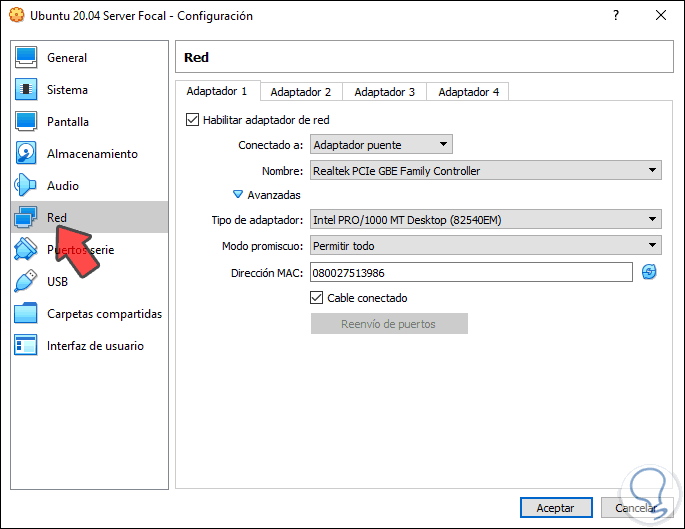Select the Sistema chip icon
This screenshot has height=529, width=685.
(26, 90)
